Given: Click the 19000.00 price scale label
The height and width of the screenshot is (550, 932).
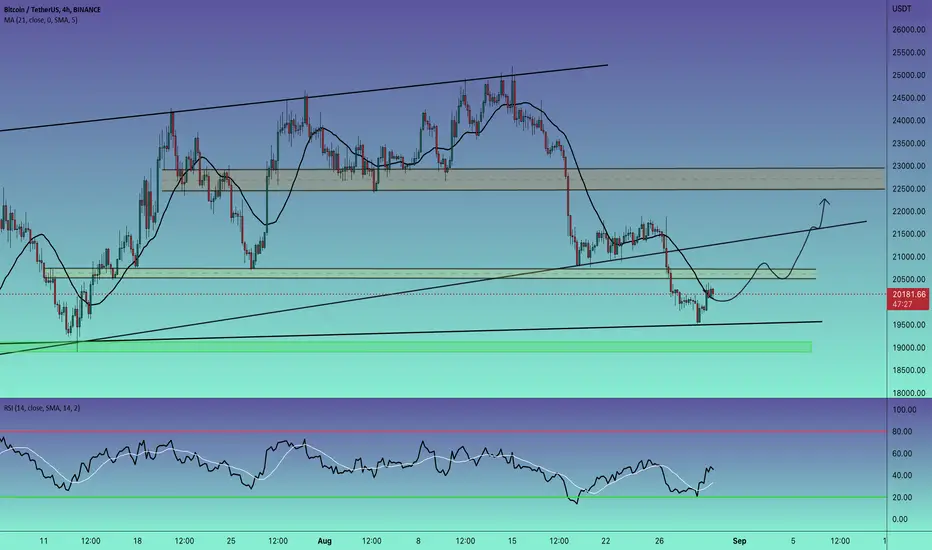Looking at the screenshot, I should point(909,347).
